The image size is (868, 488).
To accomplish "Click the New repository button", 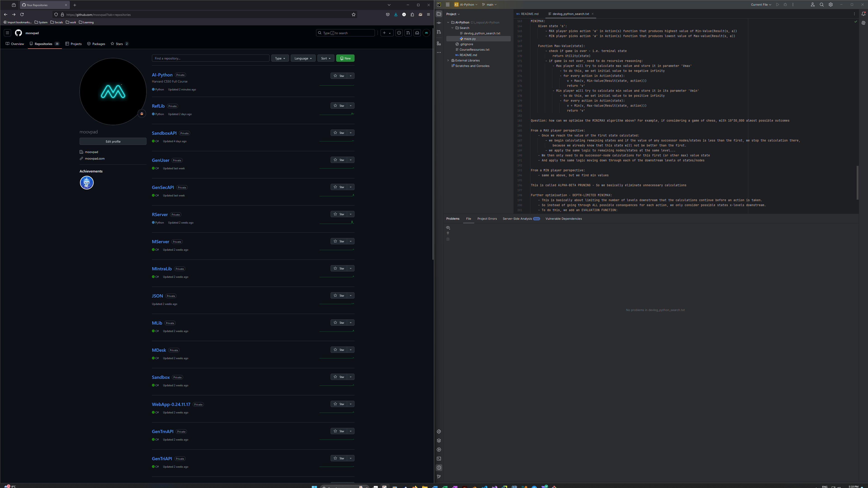I will click(345, 58).
